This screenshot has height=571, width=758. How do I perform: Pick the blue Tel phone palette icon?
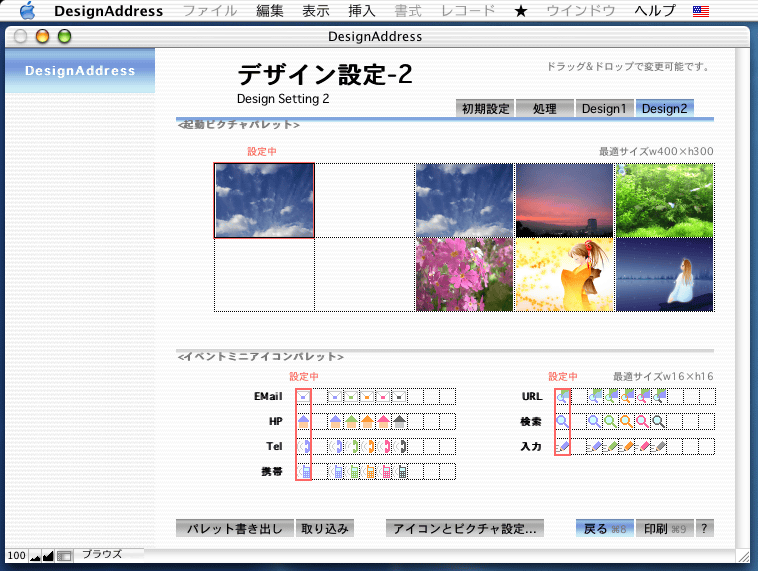pyautogui.click(x=335, y=446)
